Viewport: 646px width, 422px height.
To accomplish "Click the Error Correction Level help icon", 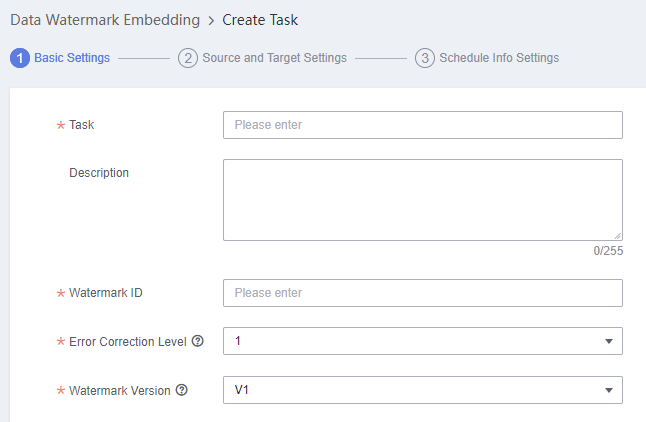I will tap(198, 341).
